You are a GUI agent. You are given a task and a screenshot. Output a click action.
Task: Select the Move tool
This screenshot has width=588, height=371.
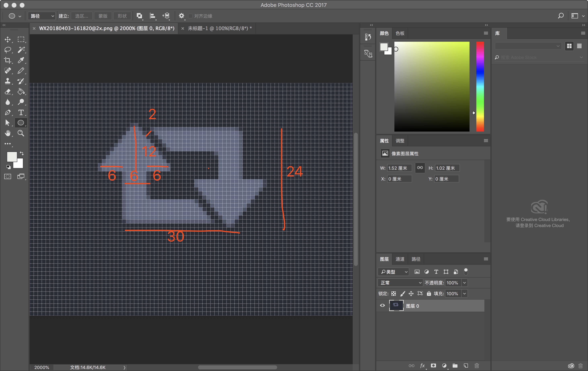(x=8, y=39)
